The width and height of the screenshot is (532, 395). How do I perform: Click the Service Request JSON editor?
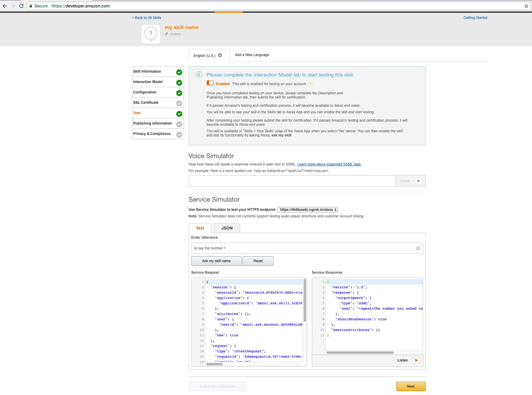pyautogui.click(x=249, y=322)
